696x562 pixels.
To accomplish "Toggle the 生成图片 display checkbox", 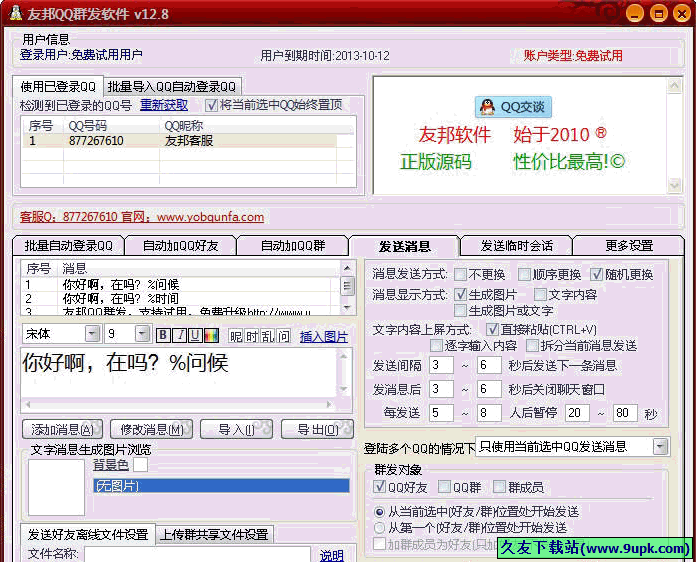I will pos(460,294).
